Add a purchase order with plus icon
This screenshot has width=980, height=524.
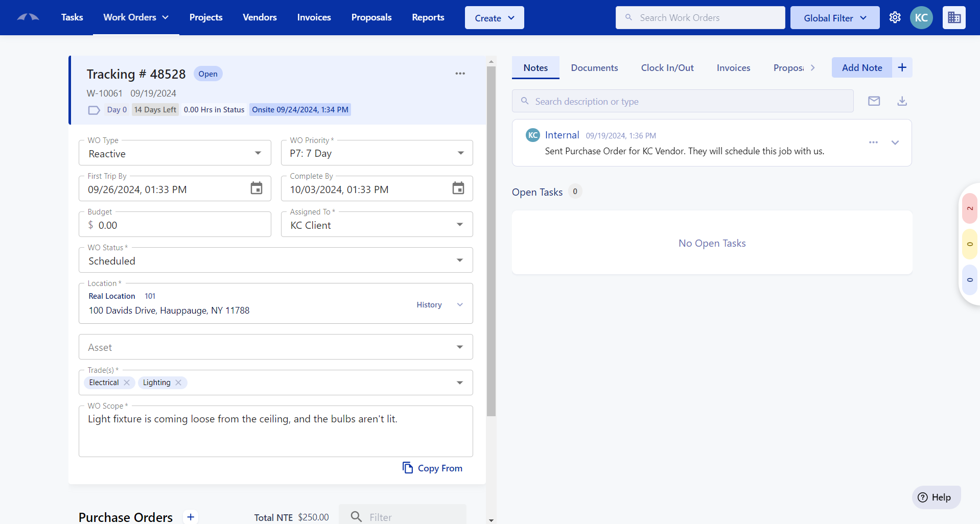click(191, 517)
